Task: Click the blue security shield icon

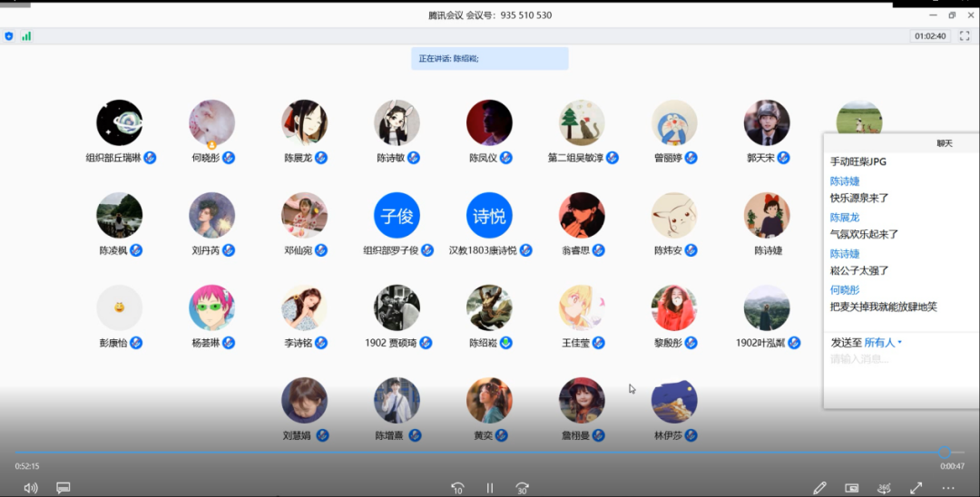Action: (9, 36)
